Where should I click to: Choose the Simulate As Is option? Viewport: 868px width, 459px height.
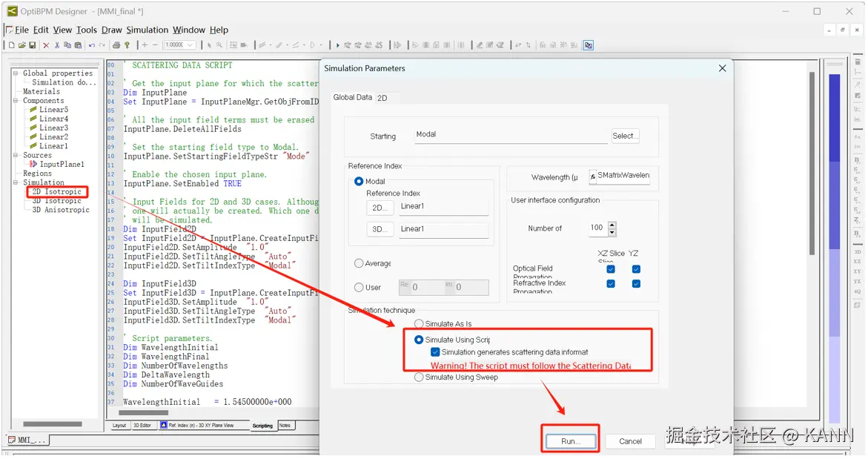click(419, 324)
